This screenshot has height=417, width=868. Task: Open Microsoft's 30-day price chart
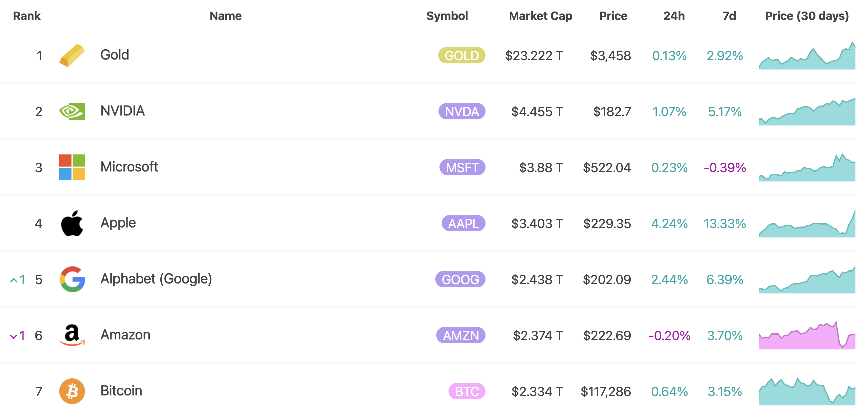807,167
